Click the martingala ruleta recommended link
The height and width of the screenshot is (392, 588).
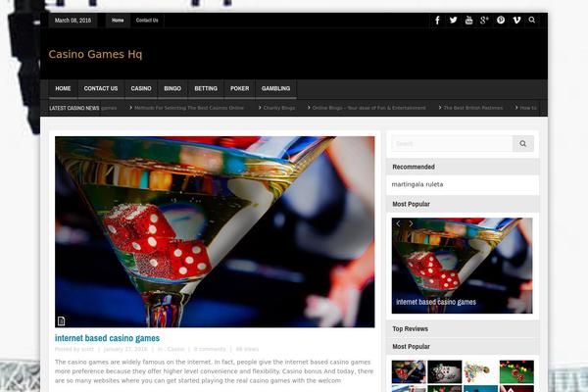click(417, 184)
